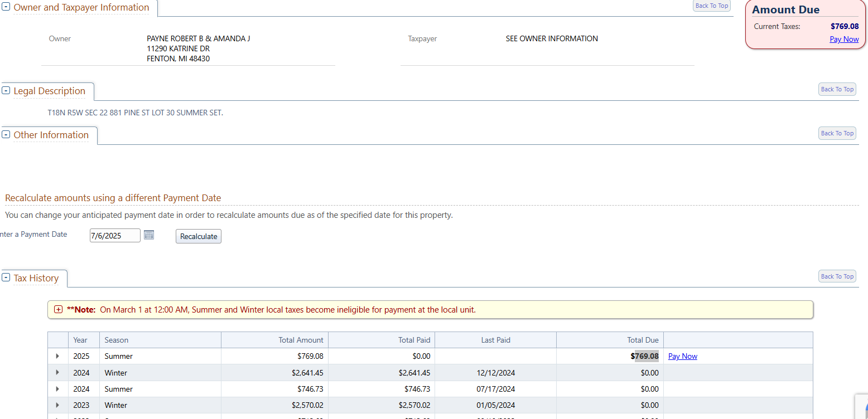Image resolution: width=868 pixels, height=419 pixels.
Task: Expand the 2024 Summer tax row
Action: click(x=57, y=389)
